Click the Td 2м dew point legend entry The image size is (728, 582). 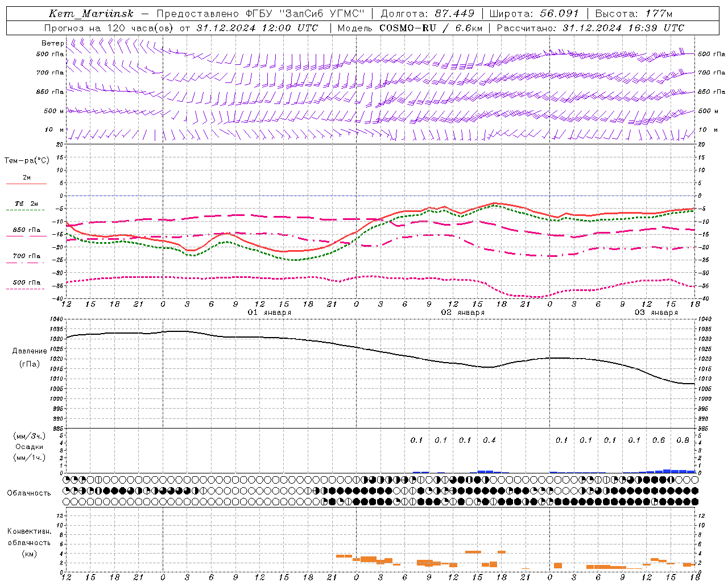(x=27, y=203)
